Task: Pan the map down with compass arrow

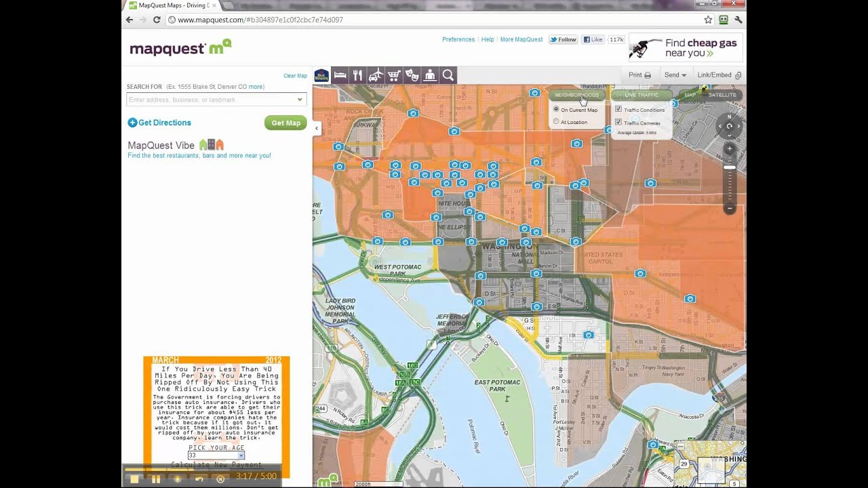Action: click(730, 136)
